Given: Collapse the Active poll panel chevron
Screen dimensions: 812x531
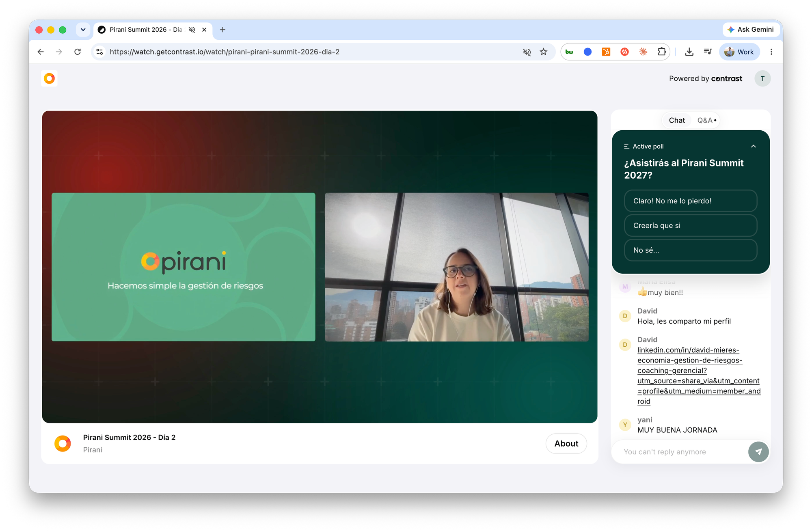Looking at the screenshot, I should 754,146.
